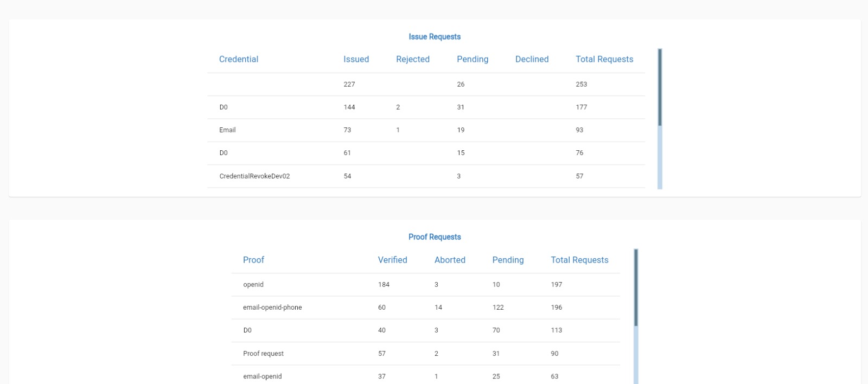The width and height of the screenshot is (868, 384).
Task: Select total requests value 196
Action: 557,307
